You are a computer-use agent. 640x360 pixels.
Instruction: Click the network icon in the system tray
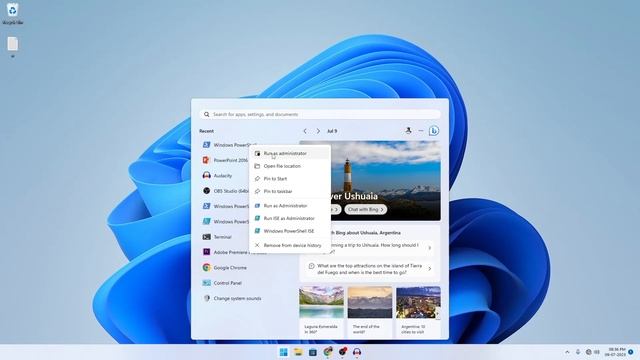[x=588, y=352]
